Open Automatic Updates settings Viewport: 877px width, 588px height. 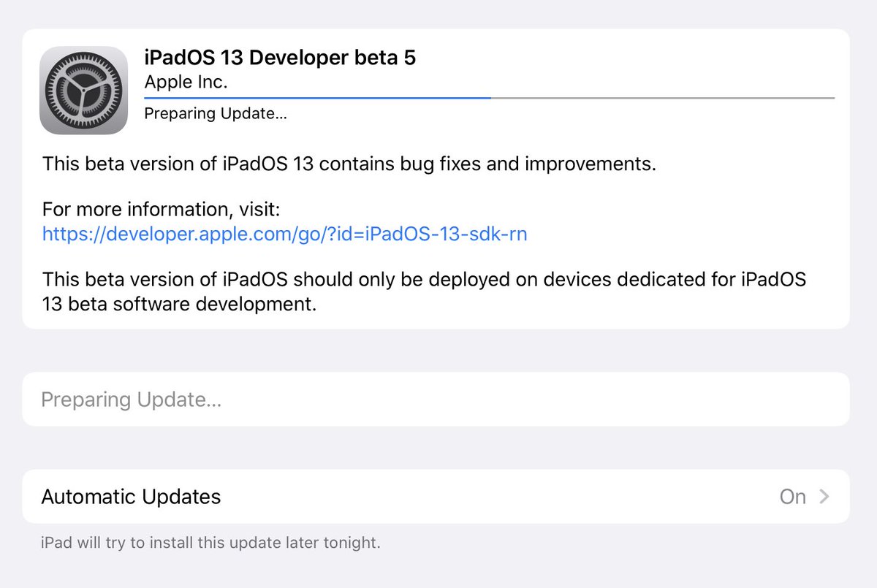point(438,497)
